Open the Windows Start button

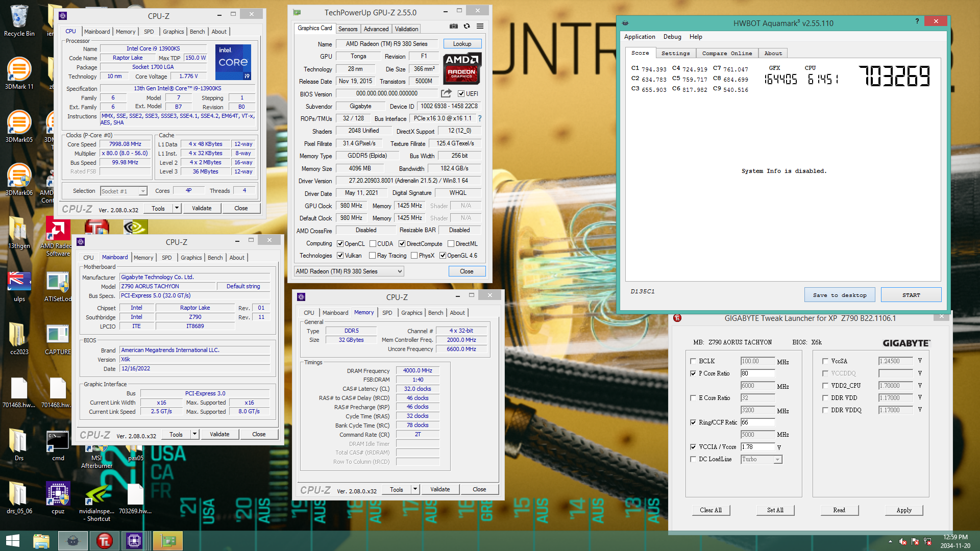click(12, 541)
